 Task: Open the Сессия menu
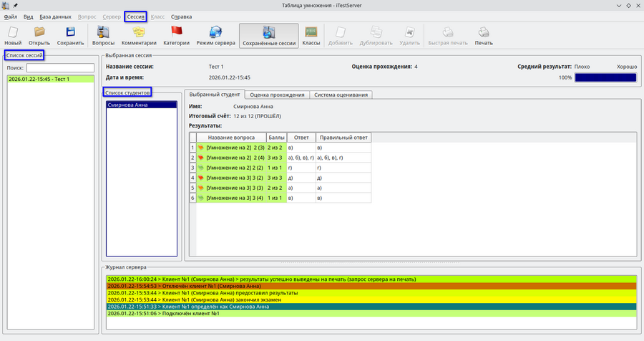135,16
